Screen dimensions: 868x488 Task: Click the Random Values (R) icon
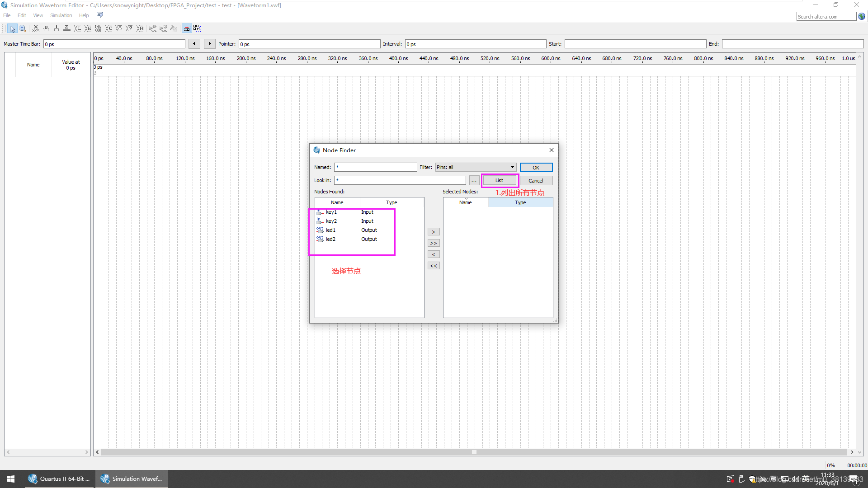(x=140, y=28)
